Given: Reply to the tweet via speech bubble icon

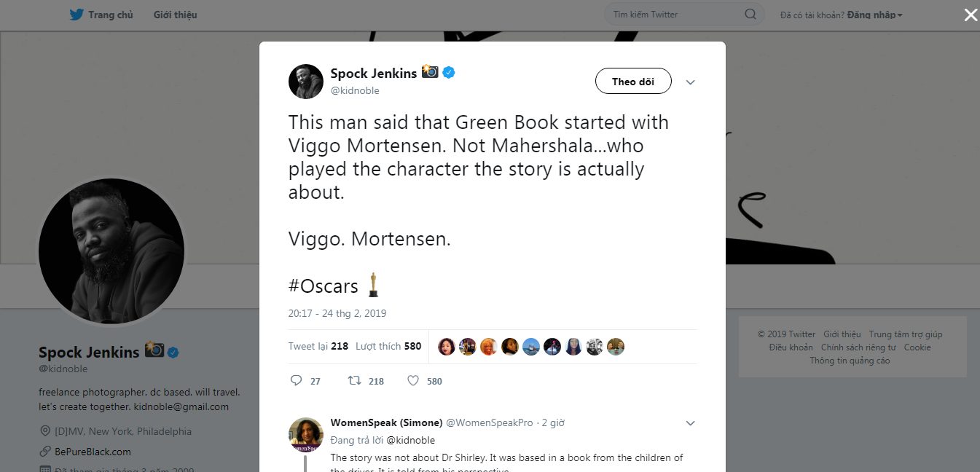Looking at the screenshot, I should coord(296,381).
